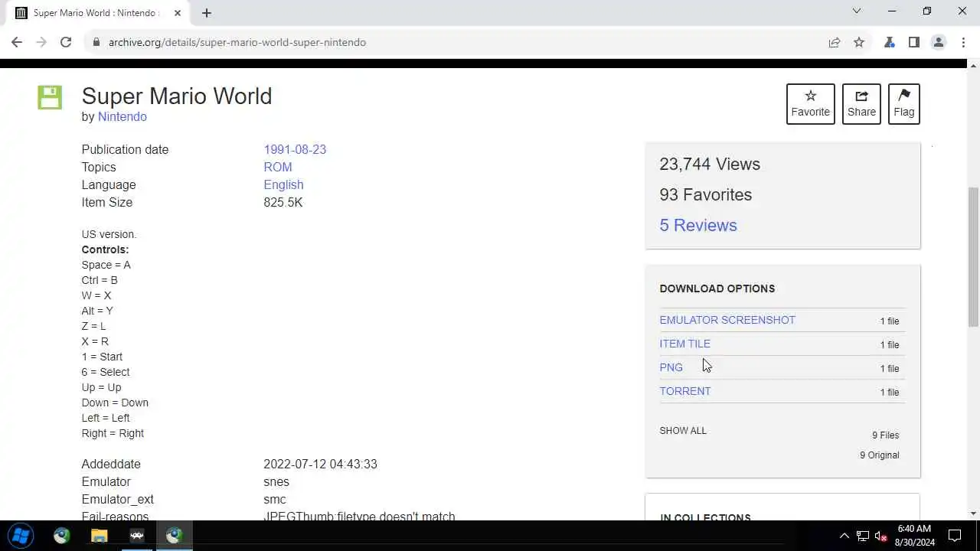Click the network tray icon
This screenshot has height=551, width=980.
[863, 536]
